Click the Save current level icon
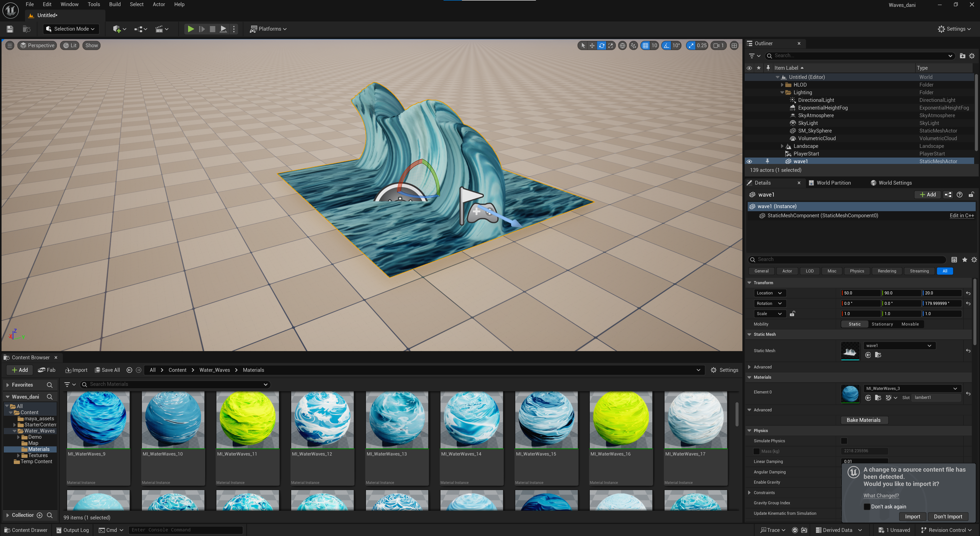Viewport: 980px width, 536px height. click(10, 29)
